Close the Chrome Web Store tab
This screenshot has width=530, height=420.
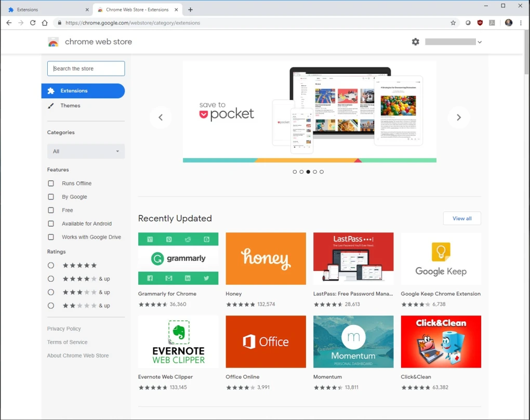pos(176,10)
